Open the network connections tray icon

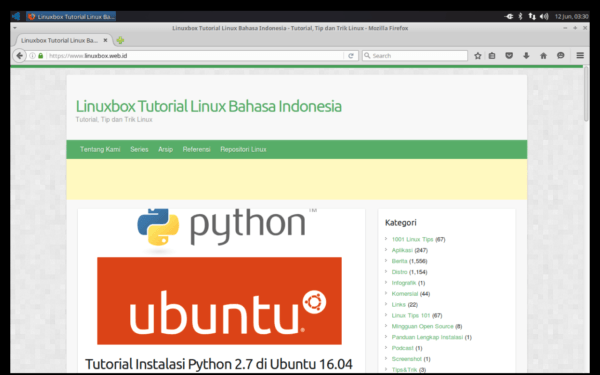click(x=532, y=16)
